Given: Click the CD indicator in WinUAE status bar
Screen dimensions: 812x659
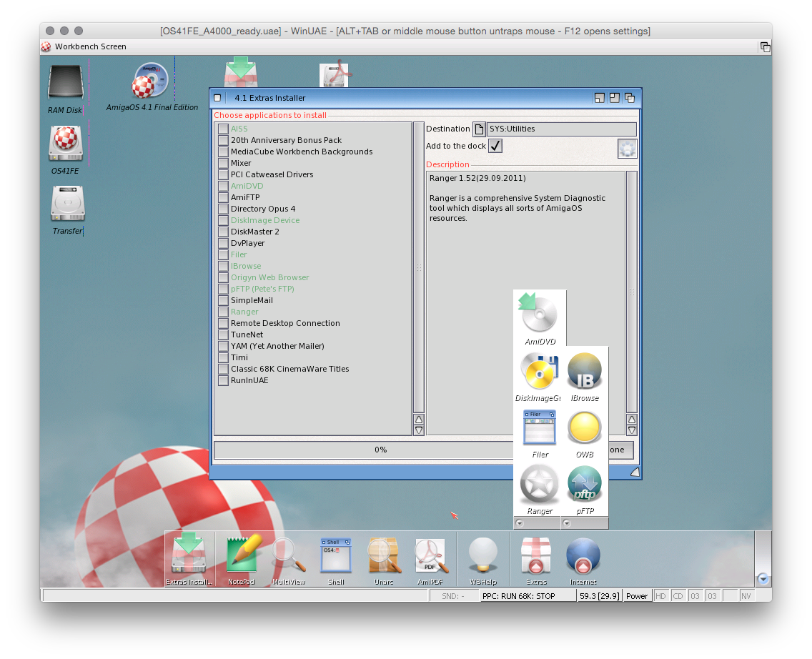Looking at the screenshot, I should 678,596.
